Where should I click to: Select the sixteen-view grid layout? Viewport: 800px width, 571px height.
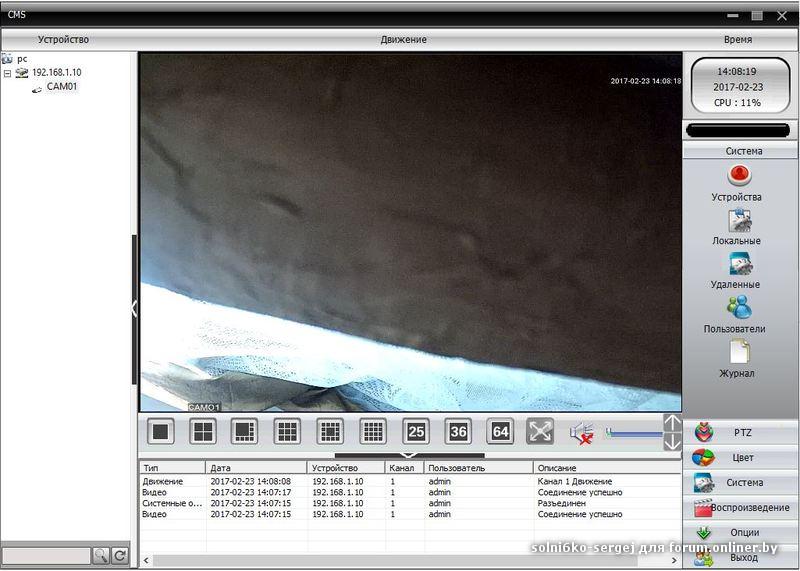click(373, 432)
